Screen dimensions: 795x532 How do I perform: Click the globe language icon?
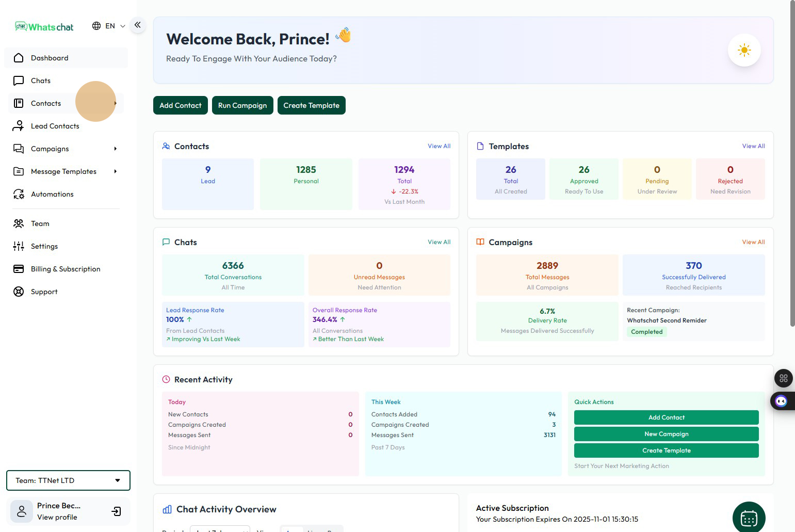tap(96, 26)
